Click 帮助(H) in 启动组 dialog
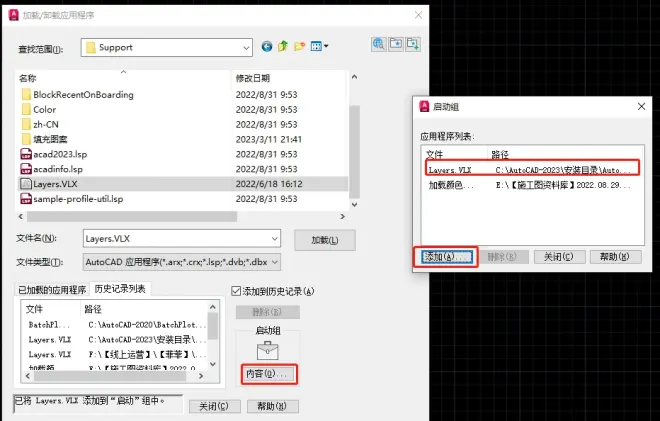 click(x=615, y=257)
